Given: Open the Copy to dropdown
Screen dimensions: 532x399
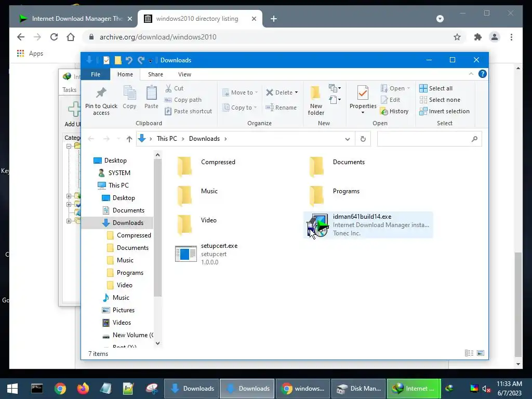Looking at the screenshot, I should point(240,108).
